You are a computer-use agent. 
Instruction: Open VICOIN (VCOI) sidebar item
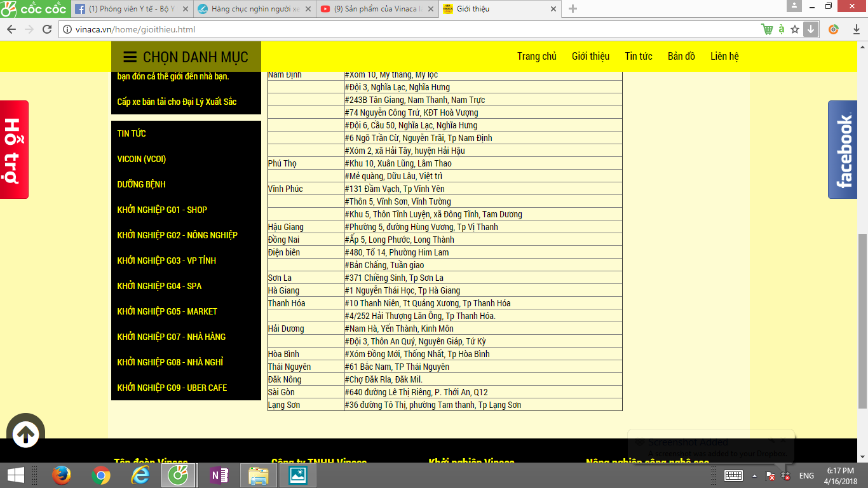(142, 159)
